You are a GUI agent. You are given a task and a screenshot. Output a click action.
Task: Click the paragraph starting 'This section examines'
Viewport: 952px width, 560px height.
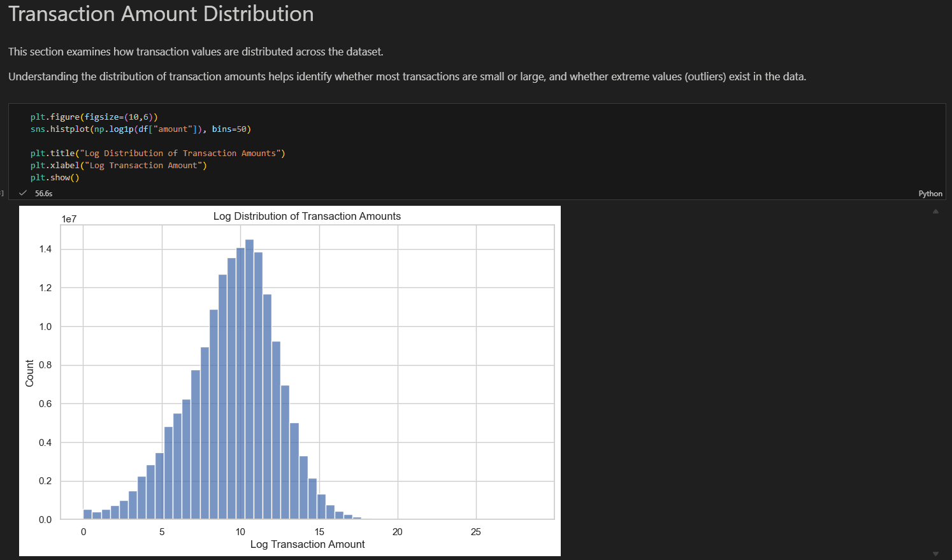196,52
